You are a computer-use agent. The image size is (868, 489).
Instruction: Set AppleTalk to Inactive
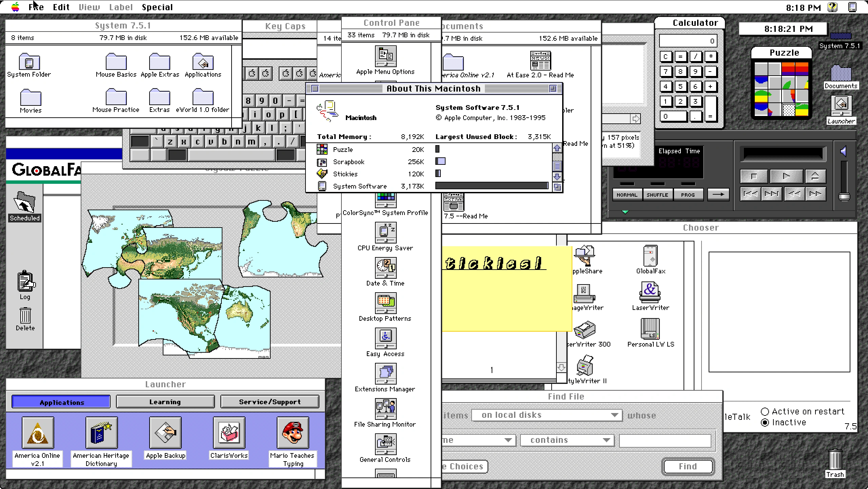(765, 423)
